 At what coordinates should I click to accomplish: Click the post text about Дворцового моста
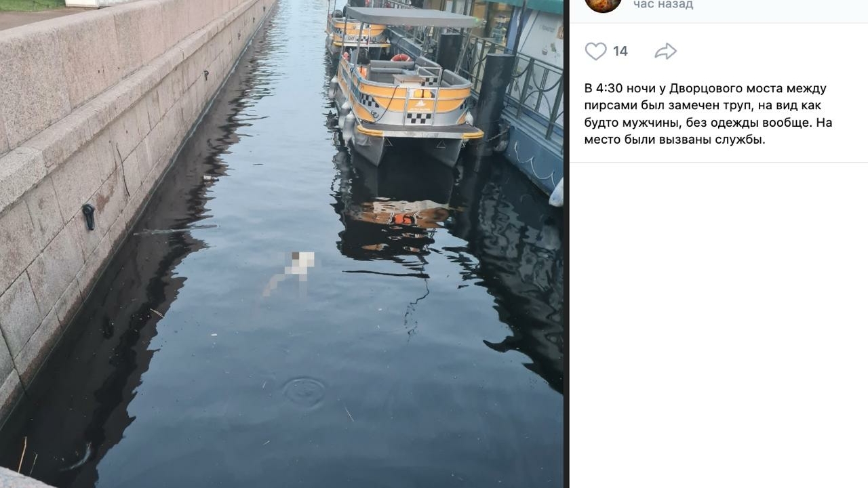tap(709, 115)
